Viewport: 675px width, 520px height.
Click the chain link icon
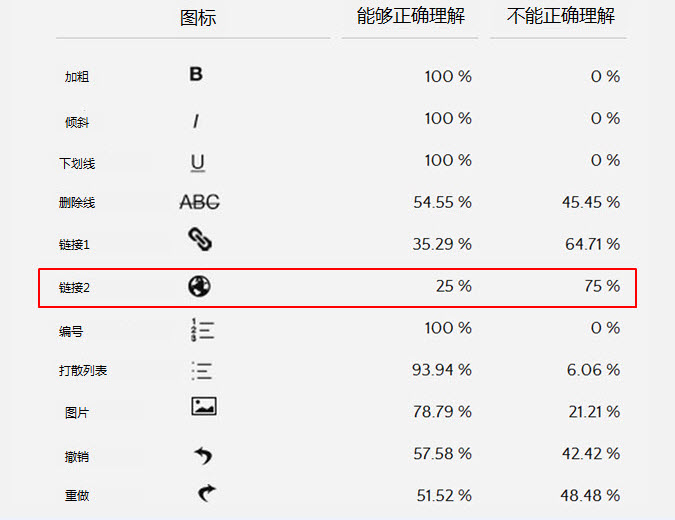199,240
